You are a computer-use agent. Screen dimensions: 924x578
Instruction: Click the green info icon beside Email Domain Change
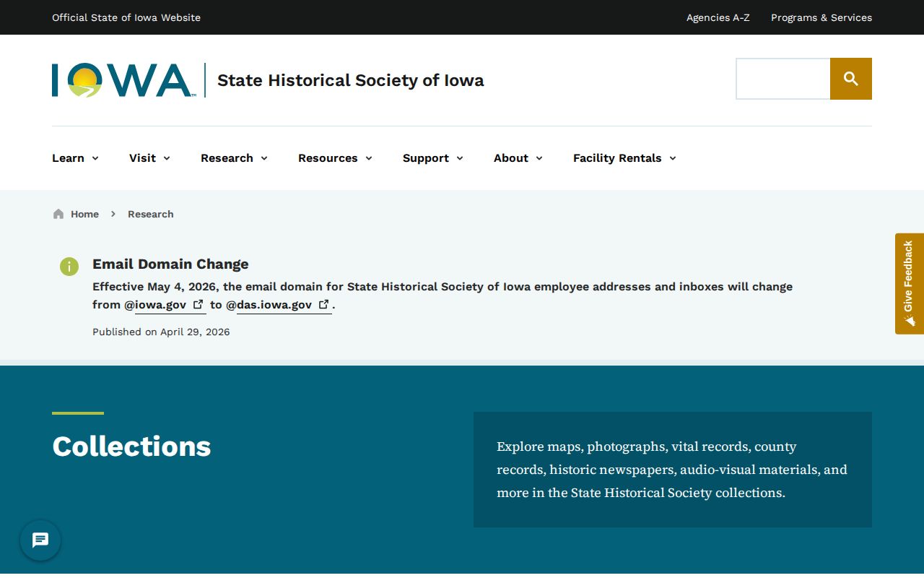tap(69, 267)
